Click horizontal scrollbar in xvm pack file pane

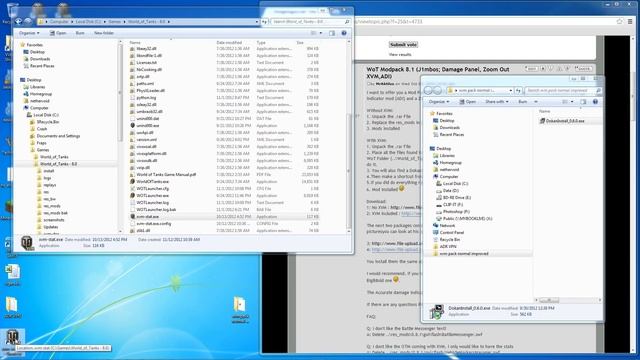pyautogui.click(x=549, y=300)
